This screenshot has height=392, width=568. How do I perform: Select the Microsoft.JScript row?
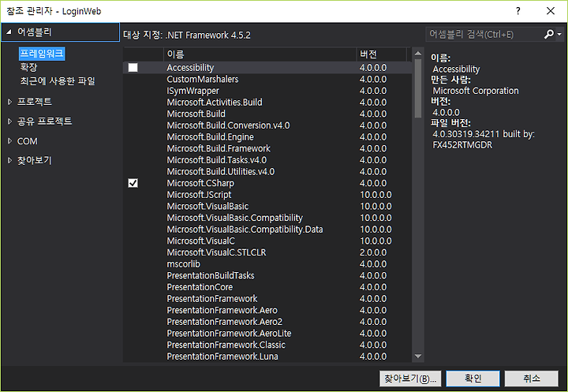click(267, 195)
